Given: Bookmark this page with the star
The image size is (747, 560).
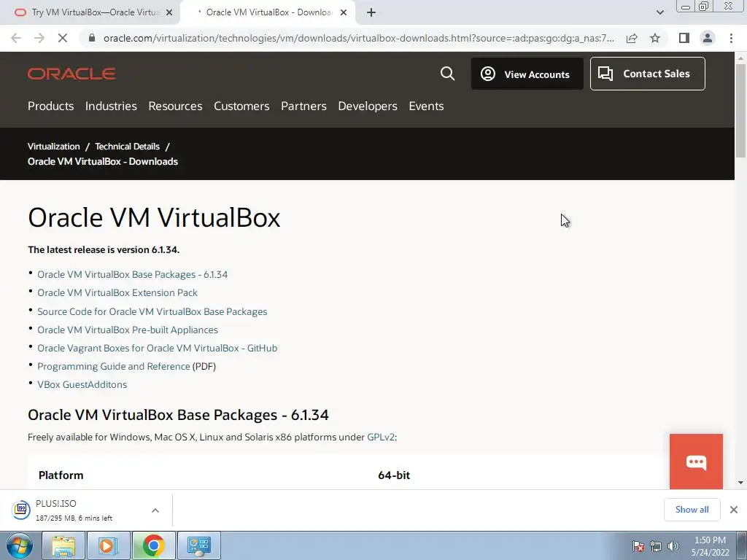Looking at the screenshot, I should pos(655,38).
